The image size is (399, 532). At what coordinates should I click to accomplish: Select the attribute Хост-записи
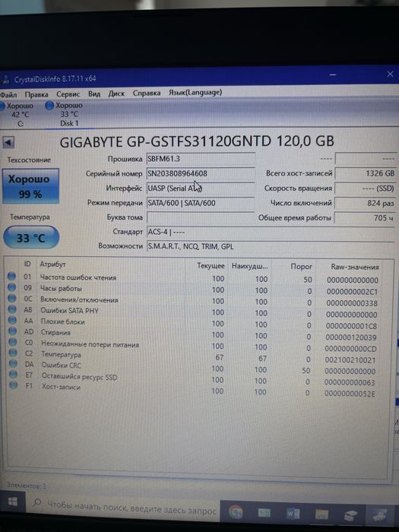(61, 387)
